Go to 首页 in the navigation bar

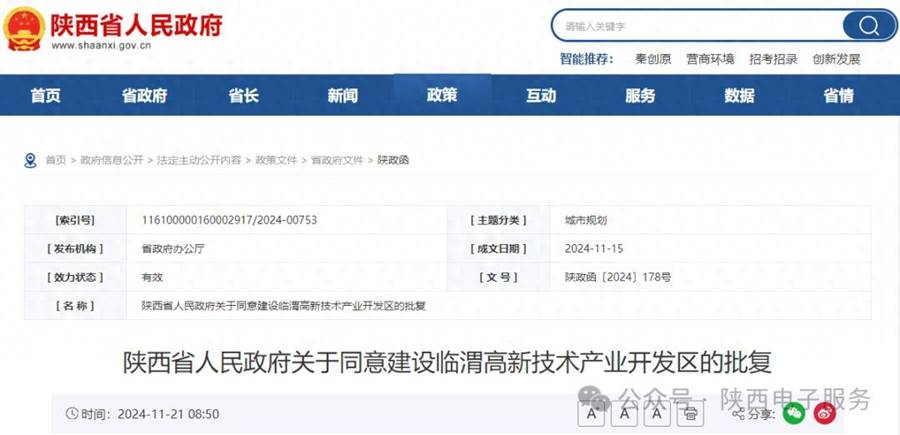(x=45, y=96)
